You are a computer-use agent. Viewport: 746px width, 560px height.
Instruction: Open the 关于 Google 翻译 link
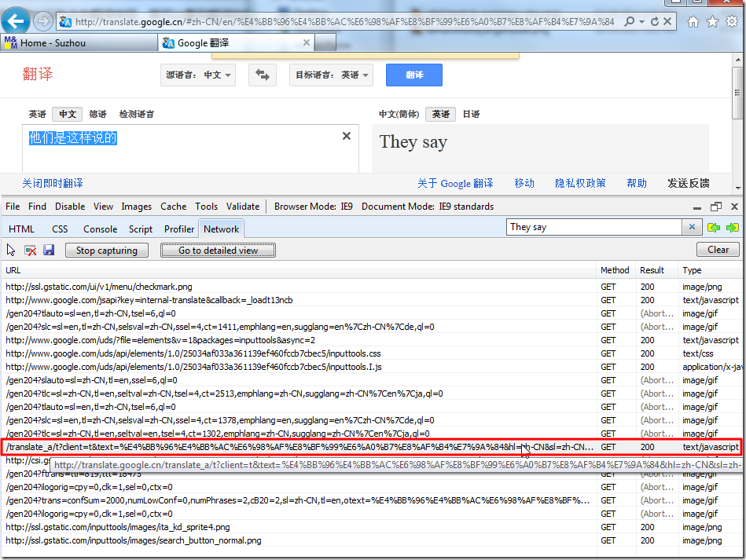(455, 184)
